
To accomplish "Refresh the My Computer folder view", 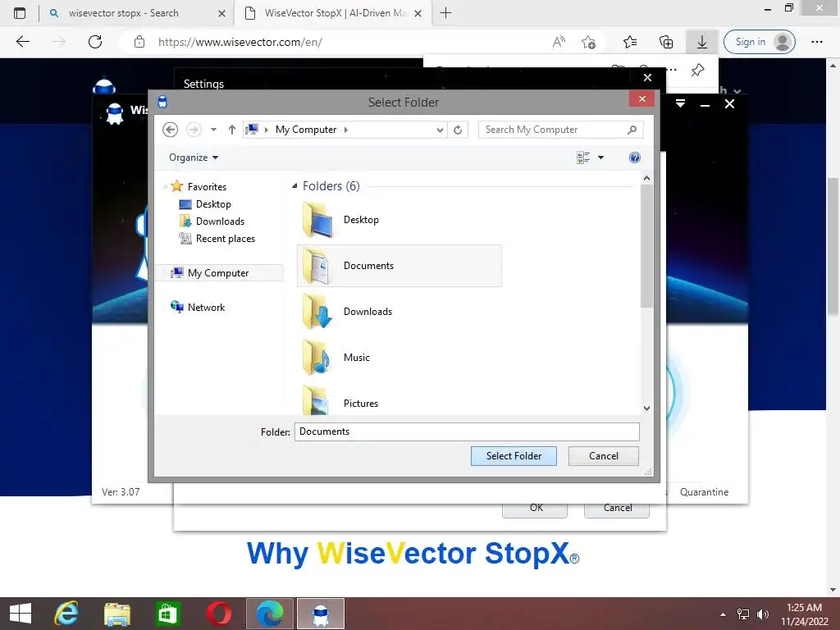I will coord(458,130).
